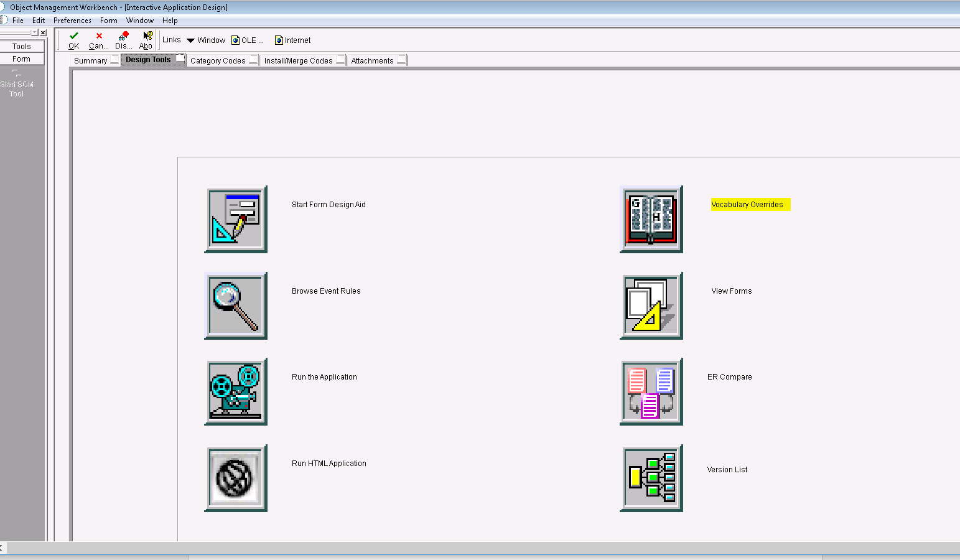Switch to the Category Codes tab
Viewport: 960px width, 560px height.
[x=218, y=60]
